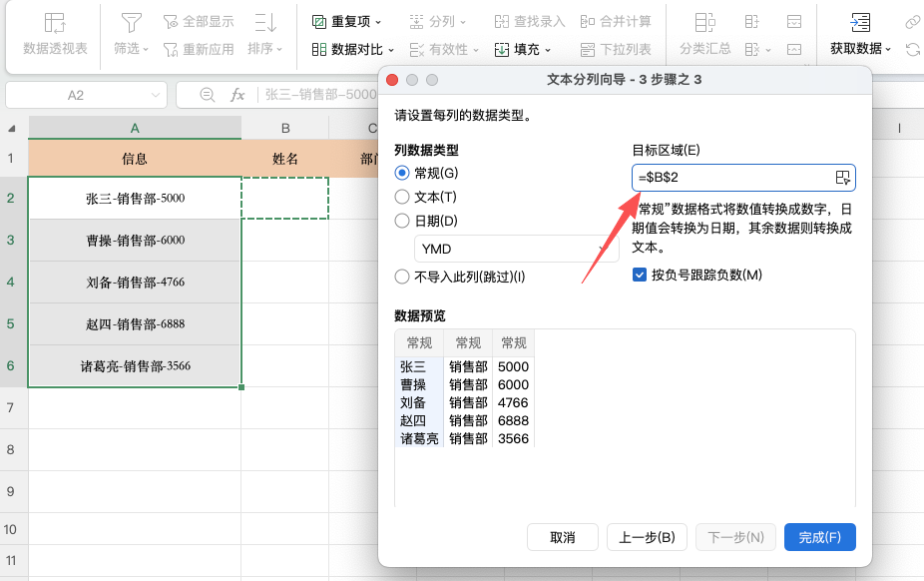Click cell 张三-销售部-5000
The width and height of the screenshot is (924, 581).
point(135,198)
